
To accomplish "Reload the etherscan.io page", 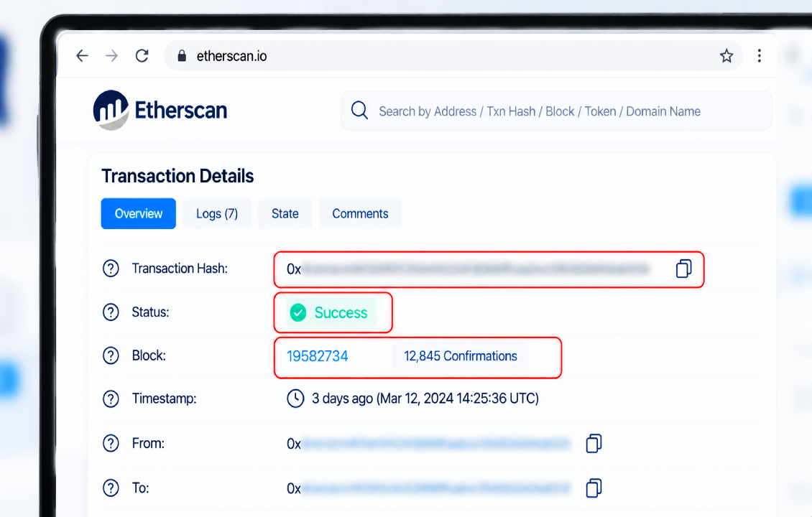I will tap(142, 55).
